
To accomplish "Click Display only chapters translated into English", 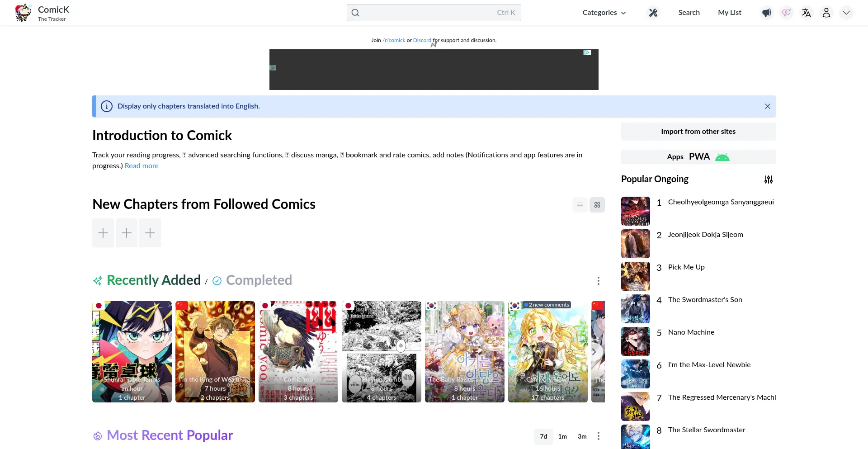I will (x=189, y=106).
